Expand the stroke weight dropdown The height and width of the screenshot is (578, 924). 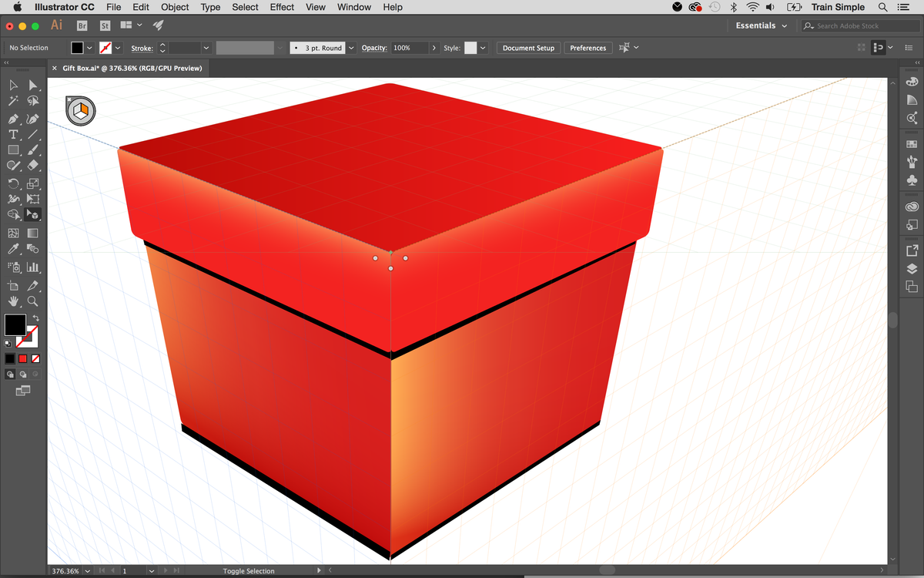click(x=206, y=48)
